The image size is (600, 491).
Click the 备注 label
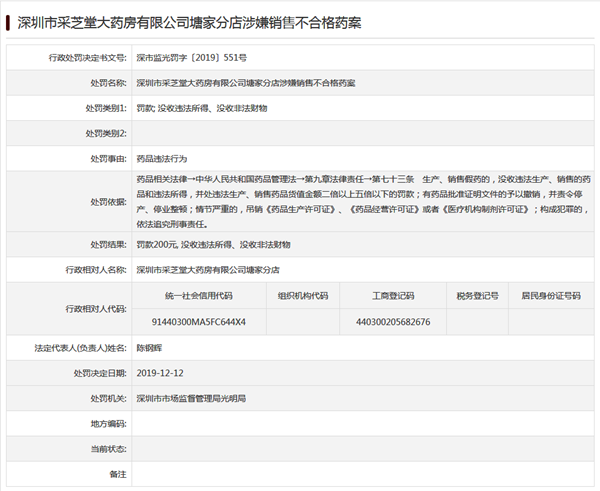click(x=118, y=474)
